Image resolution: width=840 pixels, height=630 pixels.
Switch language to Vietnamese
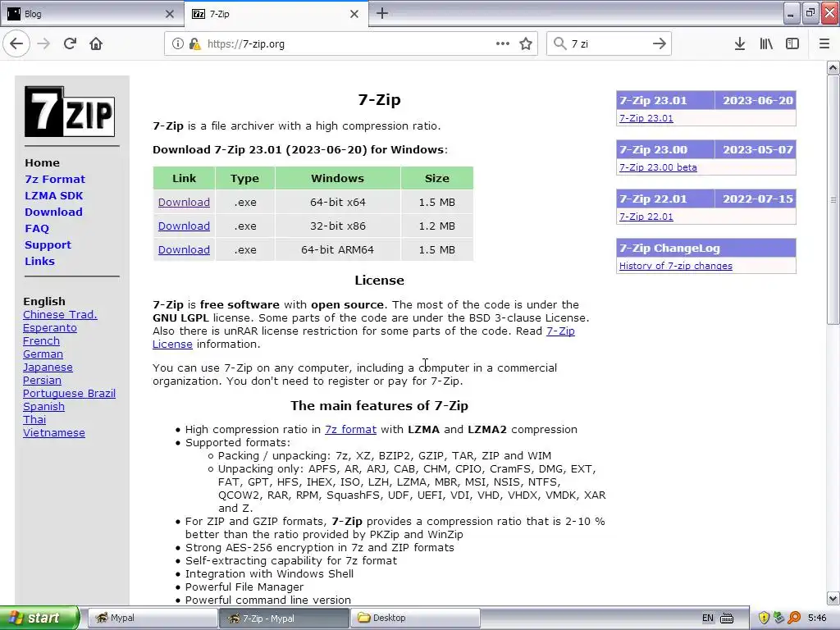point(53,433)
